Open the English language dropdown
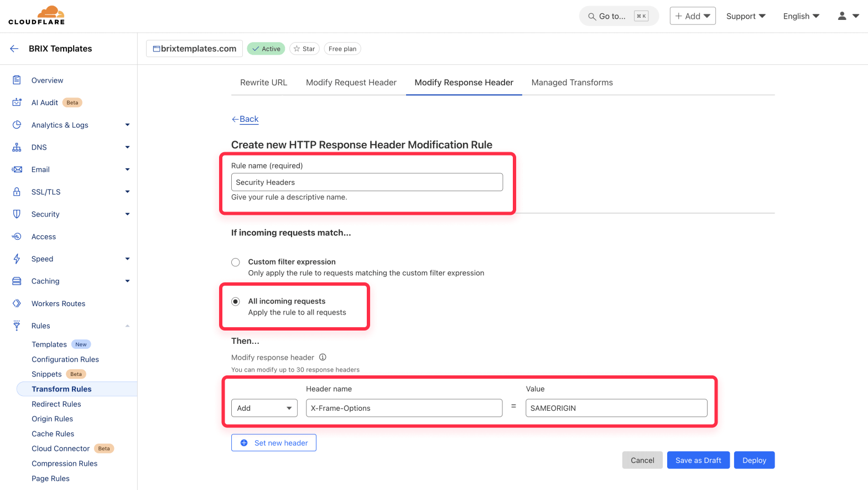This screenshot has width=868, height=490. pyautogui.click(x=801, y=16)
